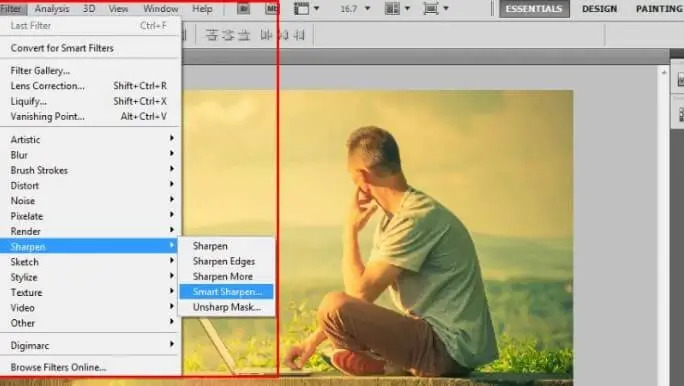Select Convert for Smart Filters
Image resolution: width=684 pixels, height=386 pixels.
[x=90, y=48]
